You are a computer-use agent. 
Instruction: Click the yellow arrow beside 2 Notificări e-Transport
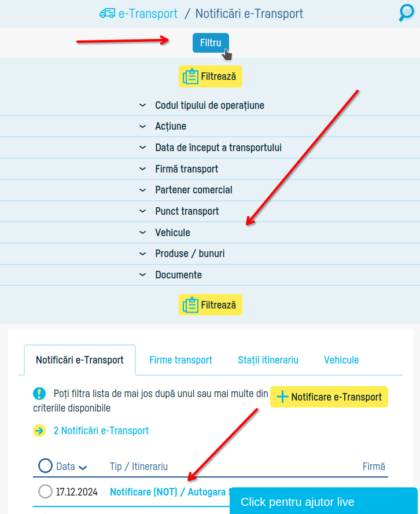pyautogui.click(x=39, y=431)
